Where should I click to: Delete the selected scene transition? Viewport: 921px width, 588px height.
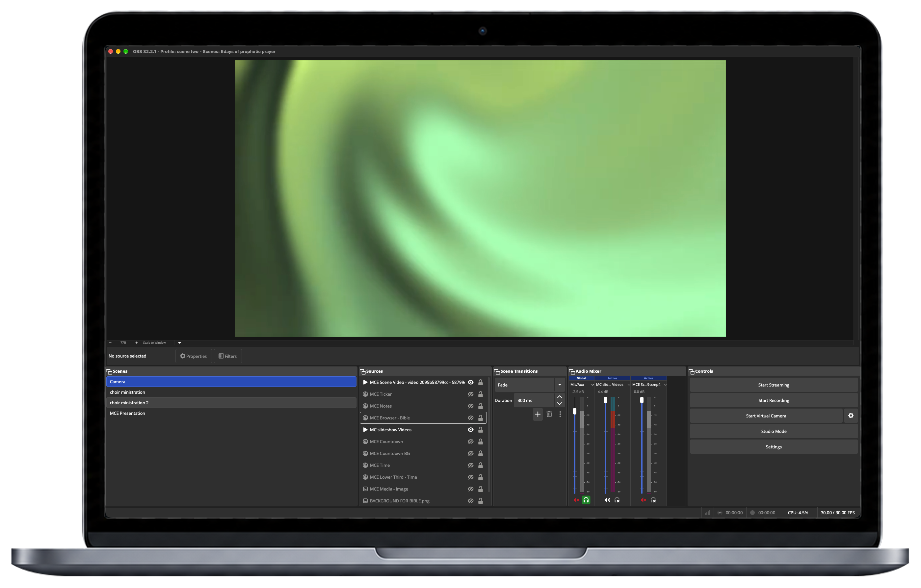549,414
